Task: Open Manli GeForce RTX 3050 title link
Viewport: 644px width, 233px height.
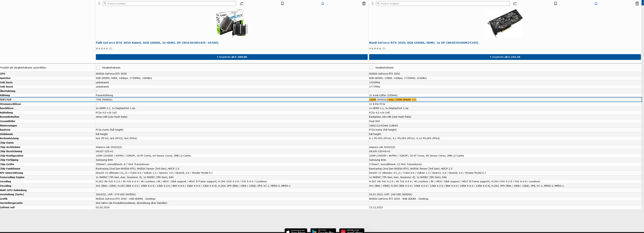Action: 424,43
